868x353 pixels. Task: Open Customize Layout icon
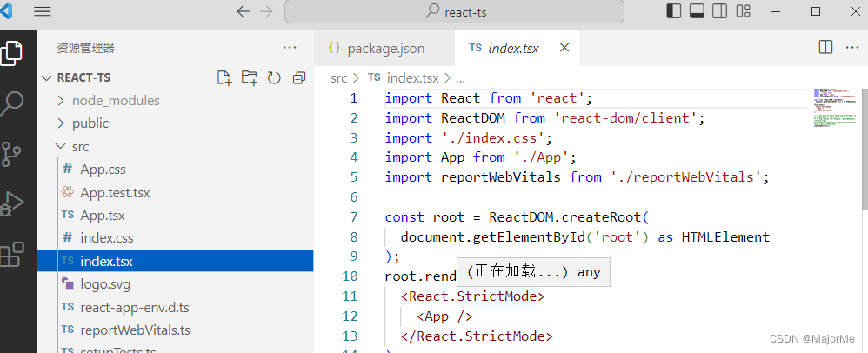(743, 11)
